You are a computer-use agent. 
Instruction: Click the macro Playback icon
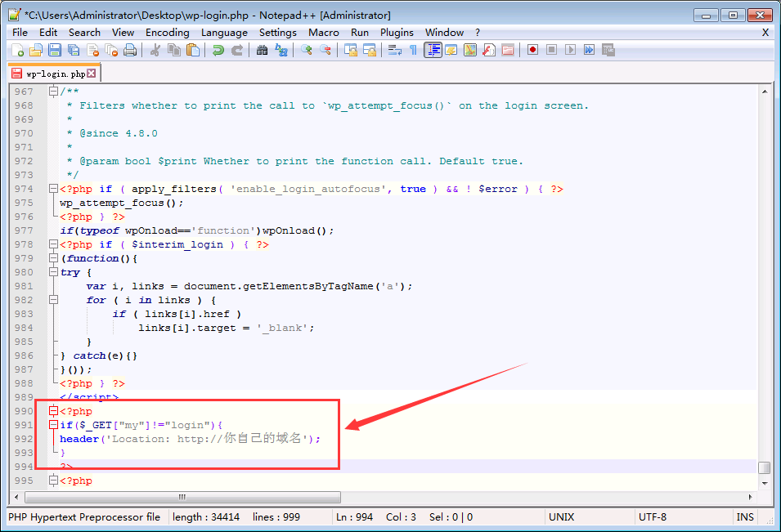tap(570, 51)
